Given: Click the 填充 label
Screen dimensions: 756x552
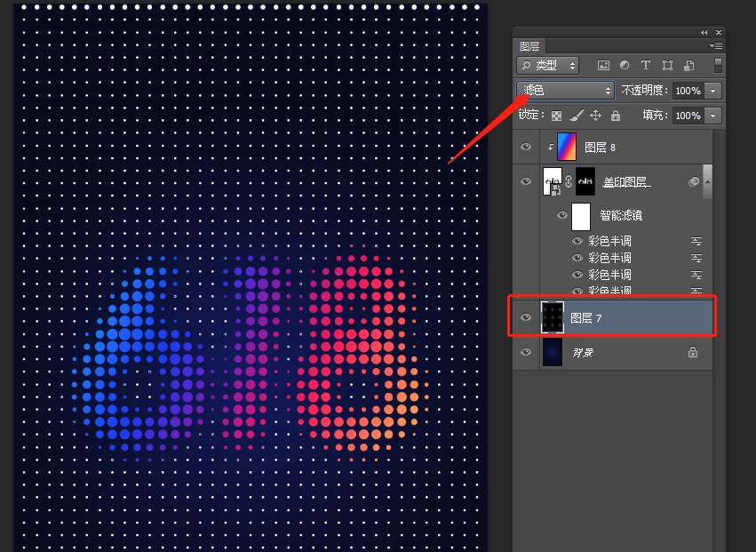Looking at the screenshot, I should coord(656,116).
